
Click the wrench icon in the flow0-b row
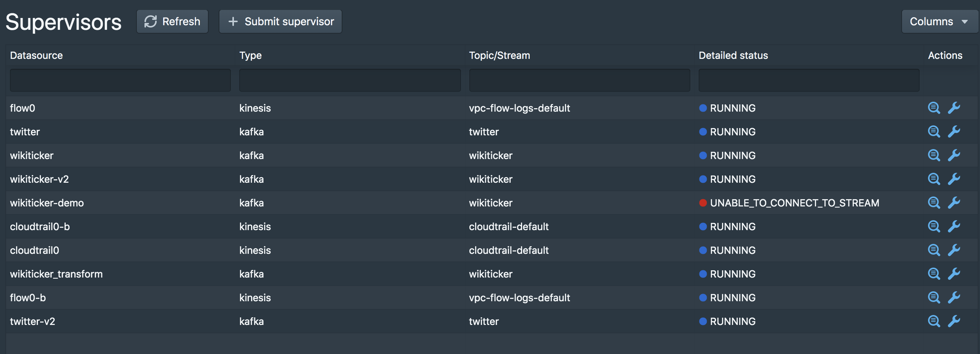tap(954, 298)
